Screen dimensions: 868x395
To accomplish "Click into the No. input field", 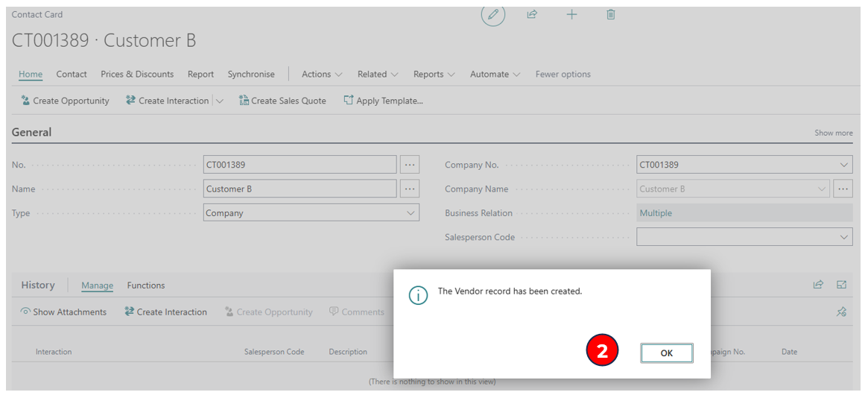I will pyautogui.click(x=300, y=165).
